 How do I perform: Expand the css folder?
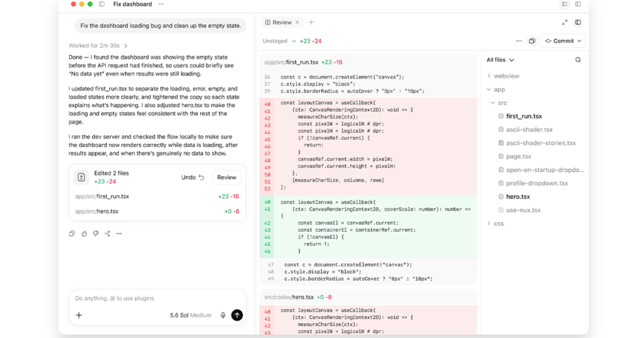click(x=496, y=224)
